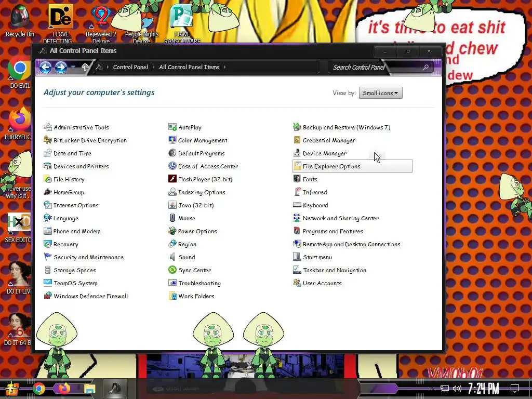Click the Power Options icon

pyautogui.click(x=172, y=231)
